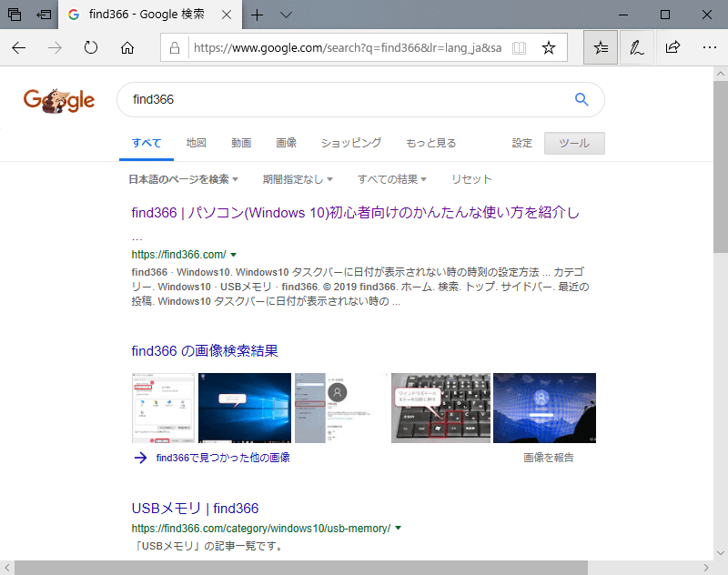The image size is (728, 575).
Task: Add this page to favorites
Action: (550, 47)
